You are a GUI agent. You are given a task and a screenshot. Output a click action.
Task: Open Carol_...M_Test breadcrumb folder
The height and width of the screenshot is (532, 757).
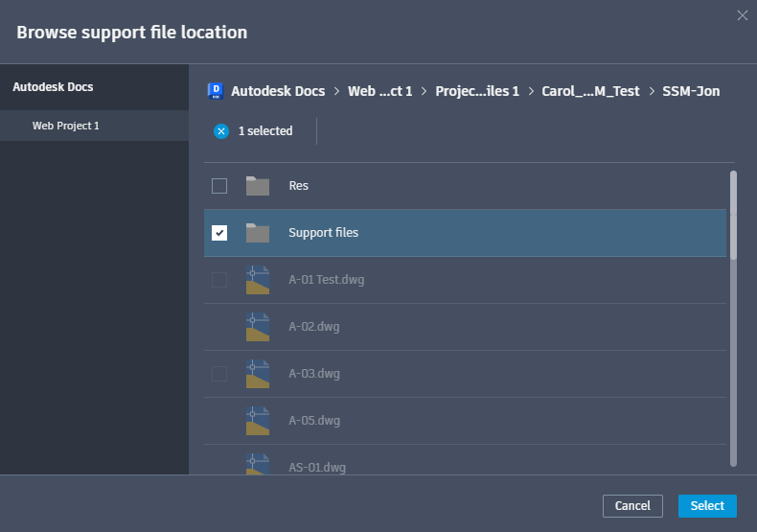[x=590, y=91]
